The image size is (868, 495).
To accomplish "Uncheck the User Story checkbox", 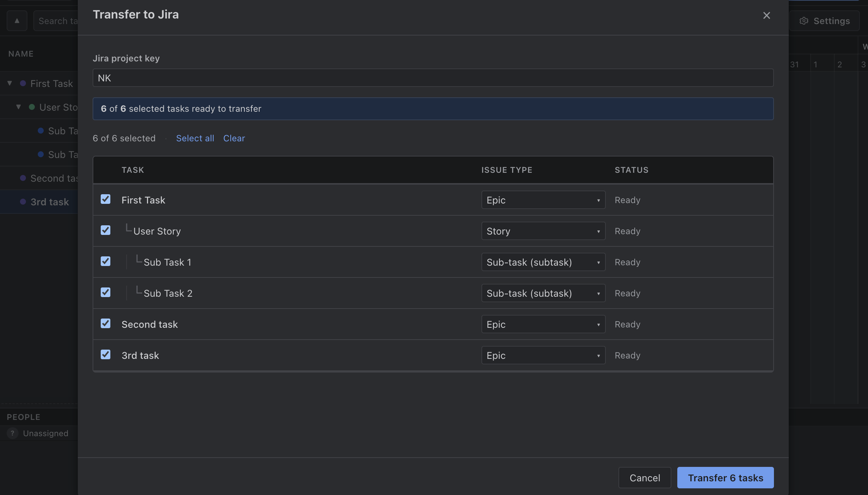I will [106, 230].
